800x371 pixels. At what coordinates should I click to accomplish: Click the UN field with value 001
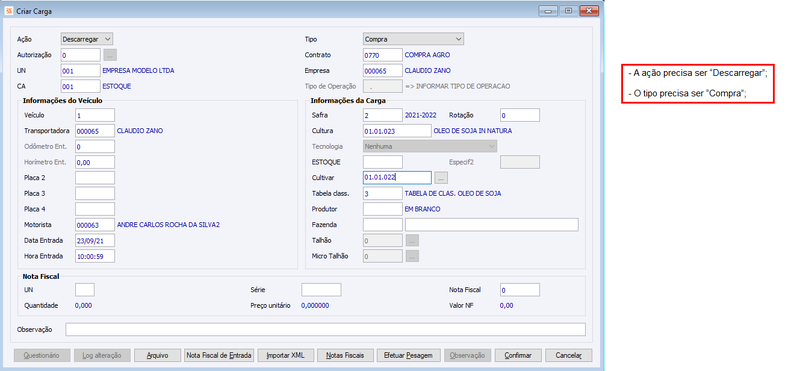pyautogui.click(x=81, y=70)
